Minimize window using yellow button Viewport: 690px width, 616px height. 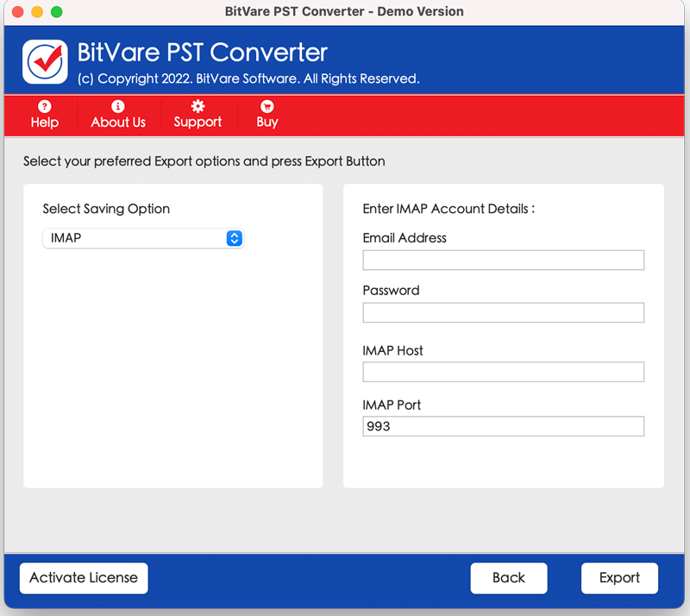pos(37,11)
